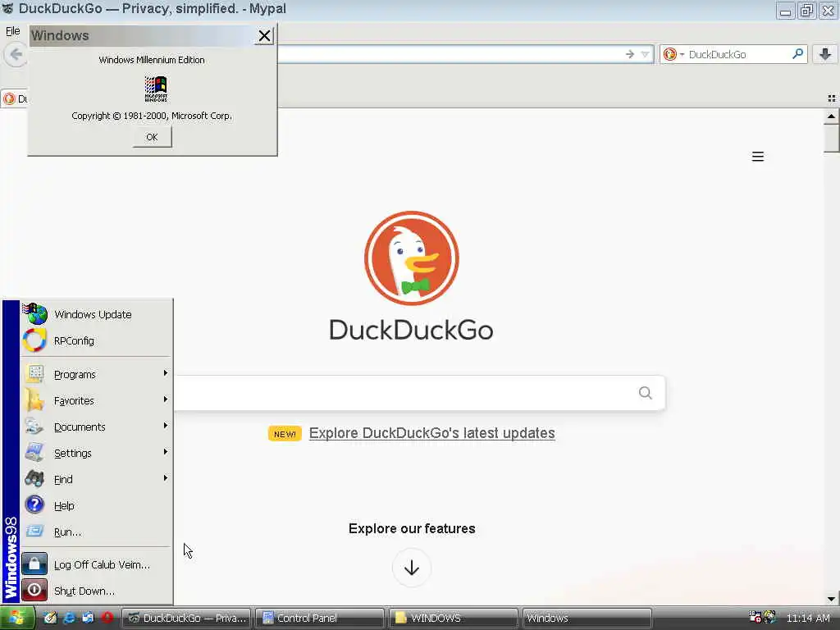Switch to Windows dialog taskbar button
The image size is (840, 630).
click(587, 619)
